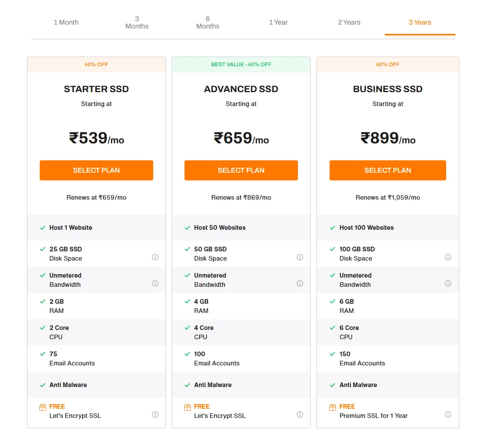Viewport: 477px width, 448px height.
Task: Click the checkmark next to Business SSD Anti Malware
Action: (x=332, y=385)
